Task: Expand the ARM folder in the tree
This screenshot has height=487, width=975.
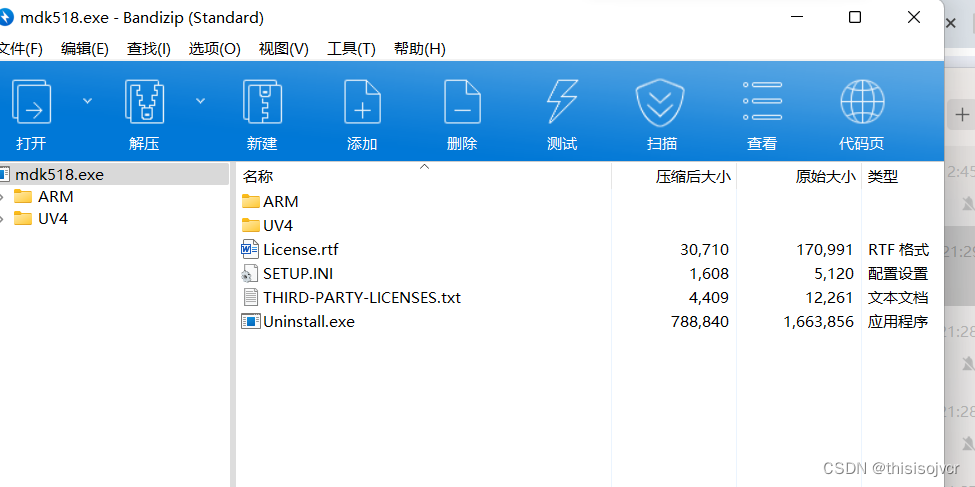Action: tap(2, 197)
